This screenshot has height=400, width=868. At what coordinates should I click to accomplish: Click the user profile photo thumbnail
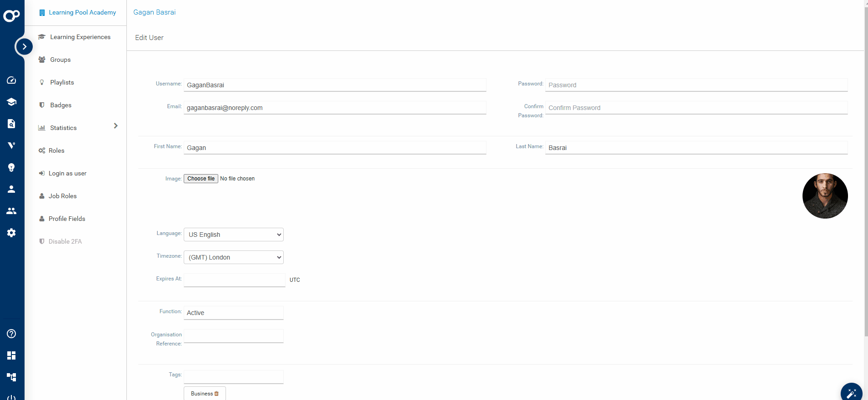tap(825, 196)
